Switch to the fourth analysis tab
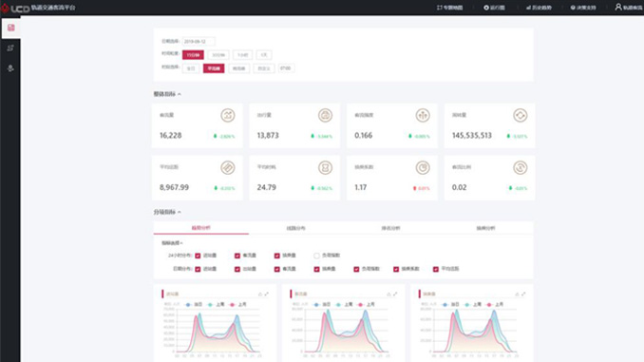The image size is (644, 362). (x=485, y=228)
